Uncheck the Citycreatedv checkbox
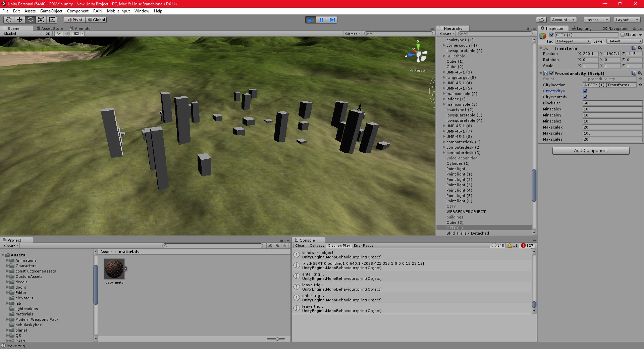This screenshot has height=349, width=644. [585, 97]
